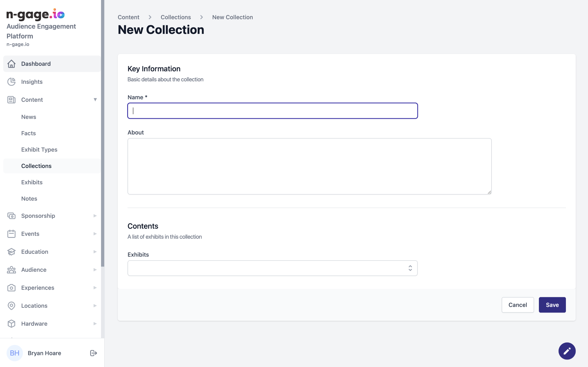
Task: Click the Sponsorship money icon
Action: pos(11,216)
